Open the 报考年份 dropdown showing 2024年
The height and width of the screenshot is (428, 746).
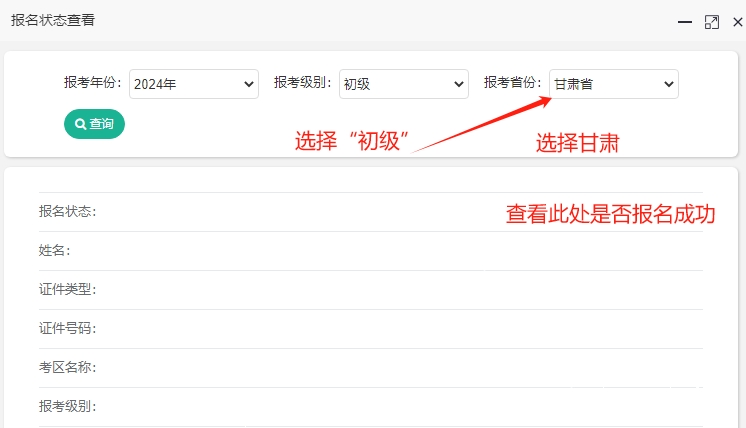pos(194,84)
